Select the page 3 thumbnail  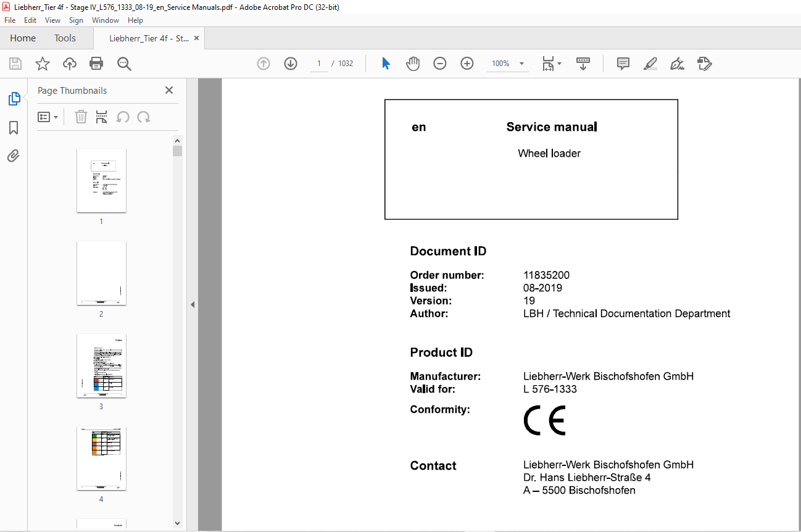coord(101,365)
